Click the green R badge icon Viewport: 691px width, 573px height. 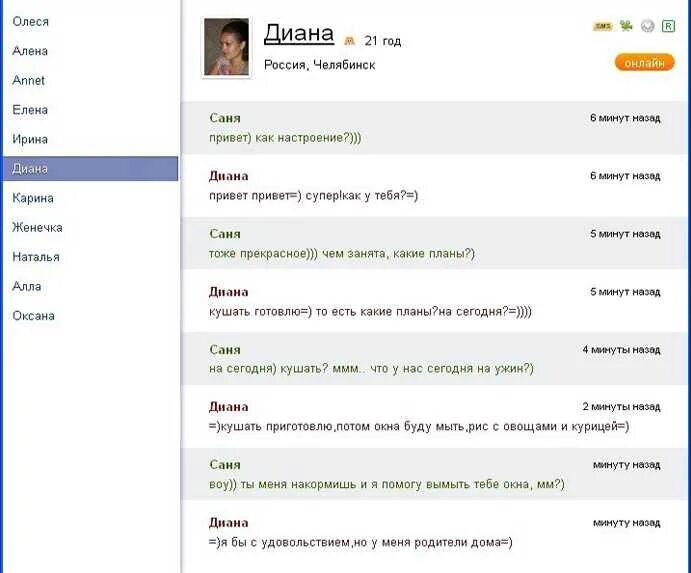pos(668,26)
